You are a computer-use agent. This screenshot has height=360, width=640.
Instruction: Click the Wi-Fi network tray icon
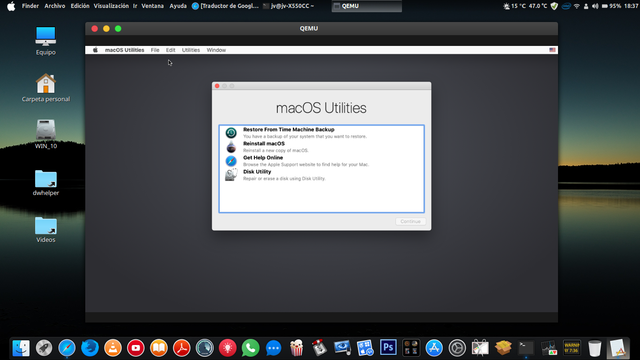577,6
